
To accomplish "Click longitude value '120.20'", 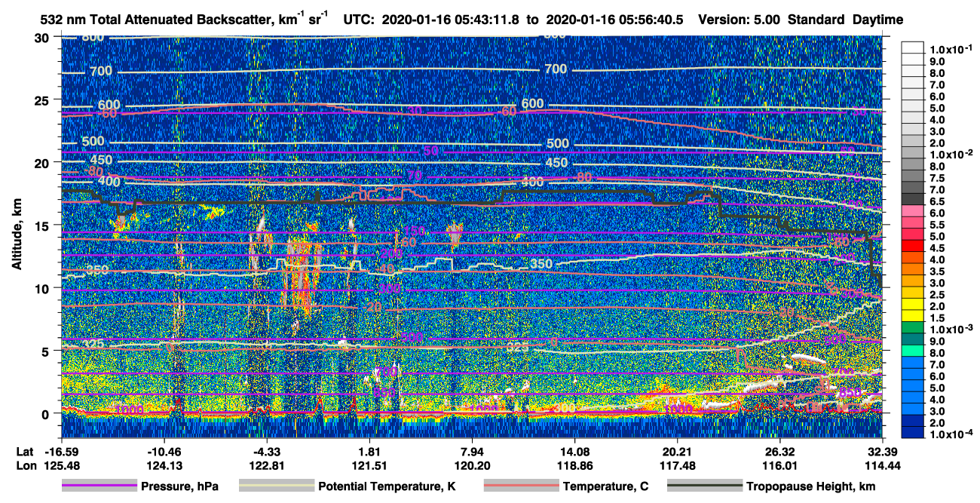I will [472, 465].
